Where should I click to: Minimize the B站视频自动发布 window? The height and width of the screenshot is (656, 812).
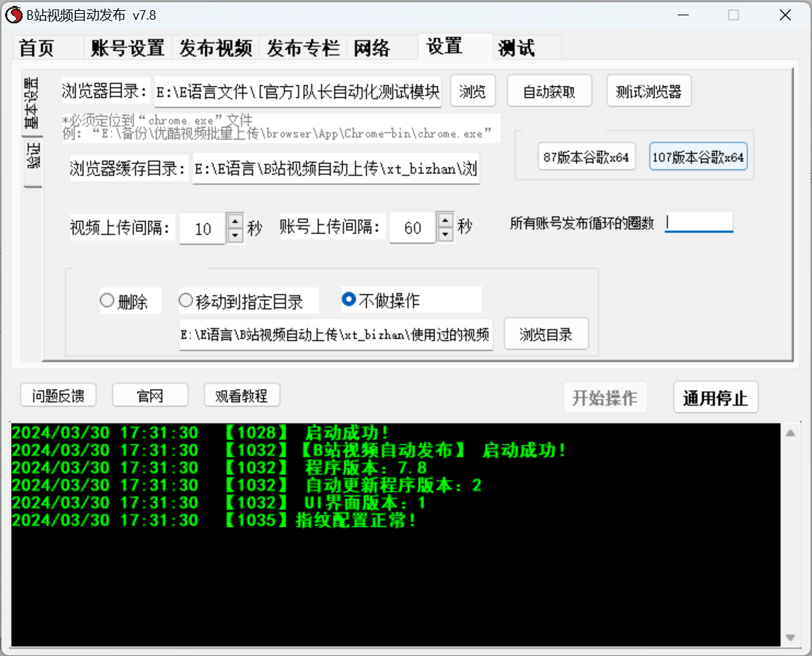[683, 15]
